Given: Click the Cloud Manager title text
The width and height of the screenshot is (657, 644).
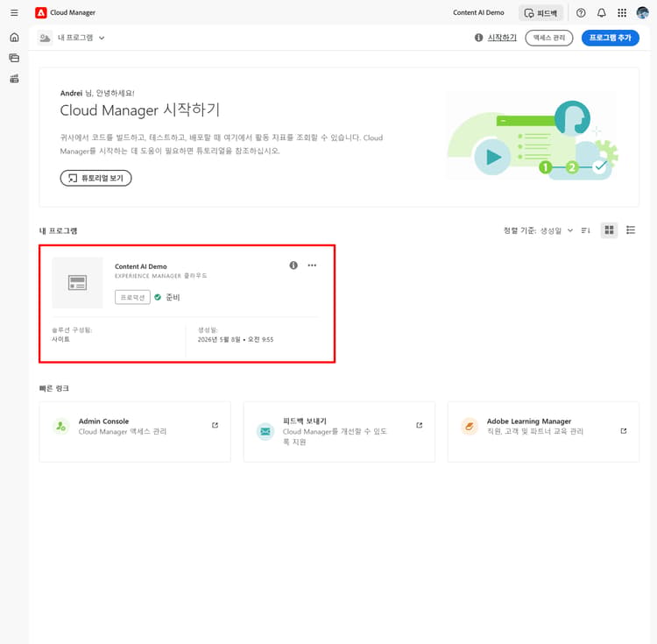Looking at the screenshot, I should pyautogui.click(x=73, y=12).
